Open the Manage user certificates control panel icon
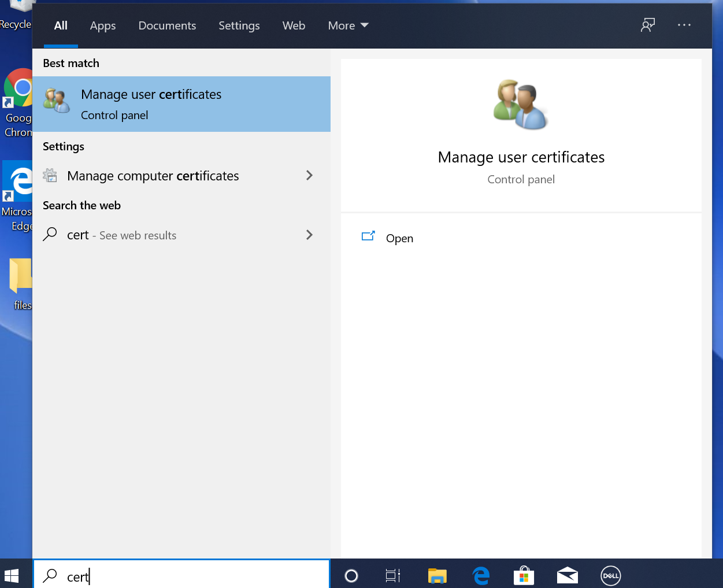The image size is (723, 588). (x=57, y=98)
